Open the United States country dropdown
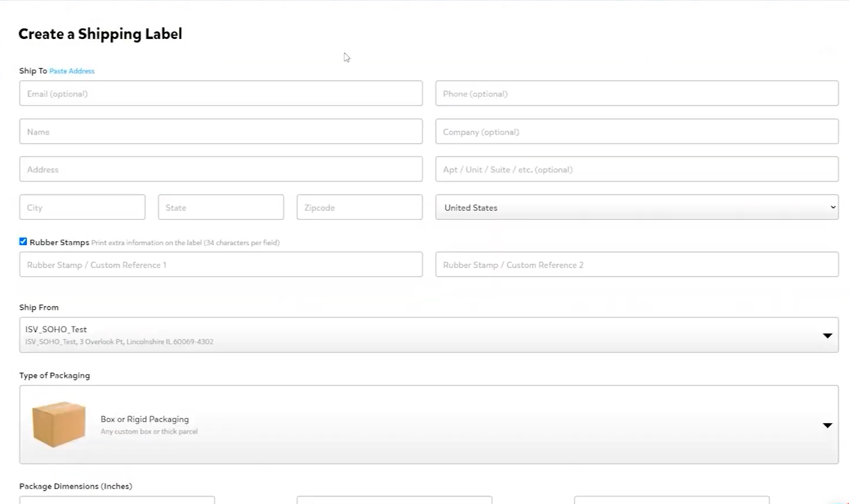Screen dimensions: 849x504 click(x=636, y=207)
